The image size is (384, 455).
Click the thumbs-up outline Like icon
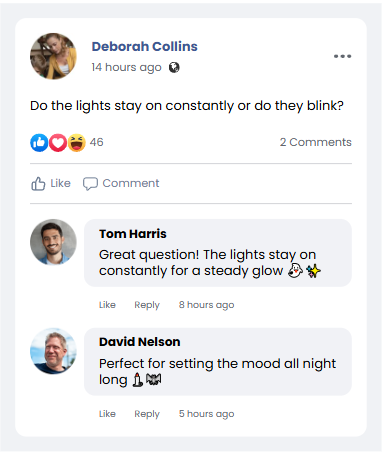pyautogui.click(x=38, y=184)
